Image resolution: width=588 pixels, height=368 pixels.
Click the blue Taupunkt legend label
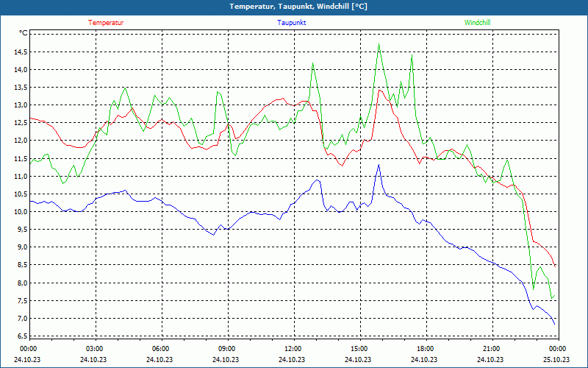(291, 23)
